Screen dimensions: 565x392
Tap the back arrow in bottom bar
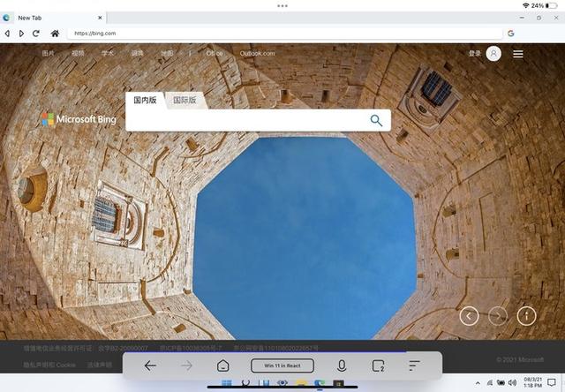coord(150,366)
